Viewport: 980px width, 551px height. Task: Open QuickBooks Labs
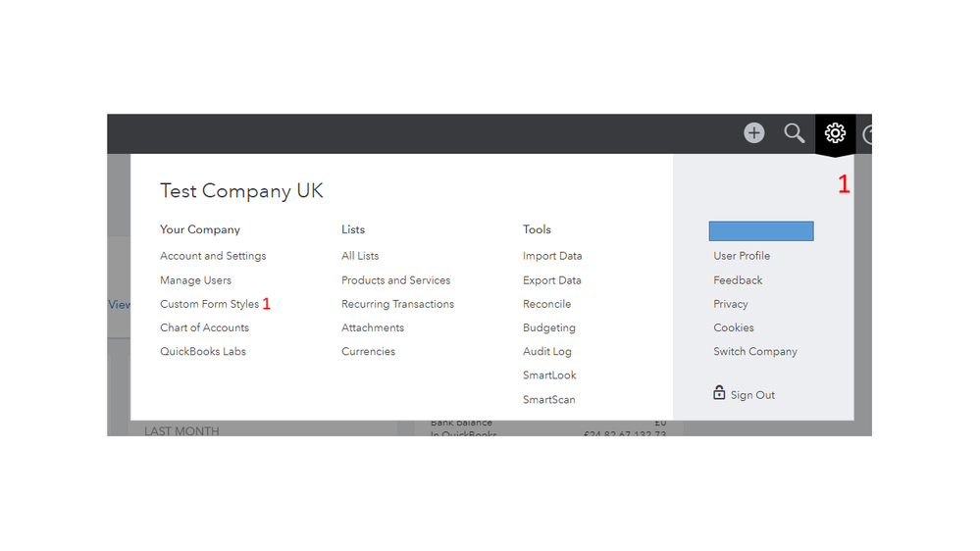(x=203, y=352)
